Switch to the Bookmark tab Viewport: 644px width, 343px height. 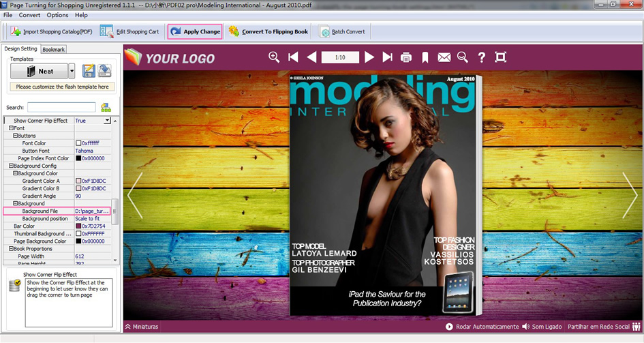(53, 49)
